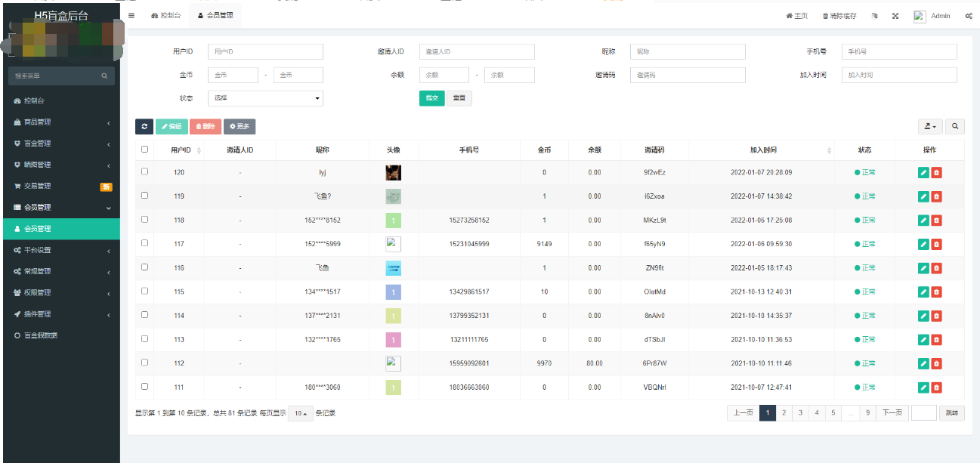Click the 手机号 search input field
This screenshot has height=463, width=980.
coord(899,51)
